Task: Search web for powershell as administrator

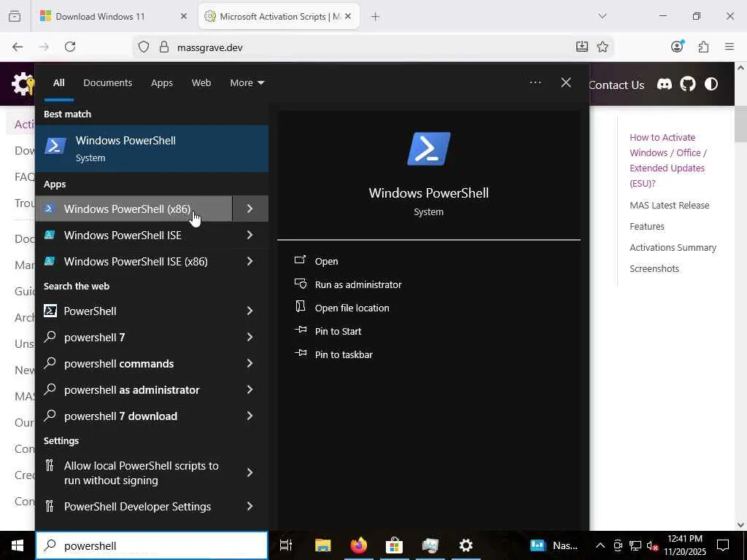Action: [134, 389]
